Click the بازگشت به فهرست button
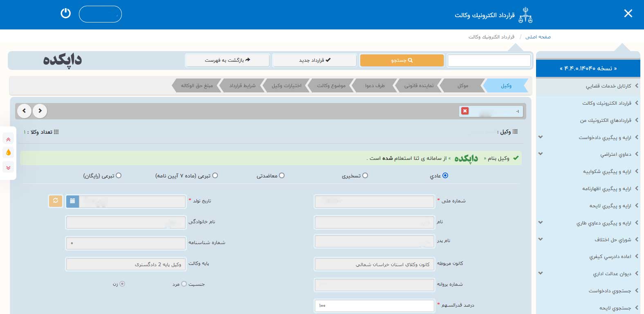The image size is (644, 314). click(x=227, y=60)
